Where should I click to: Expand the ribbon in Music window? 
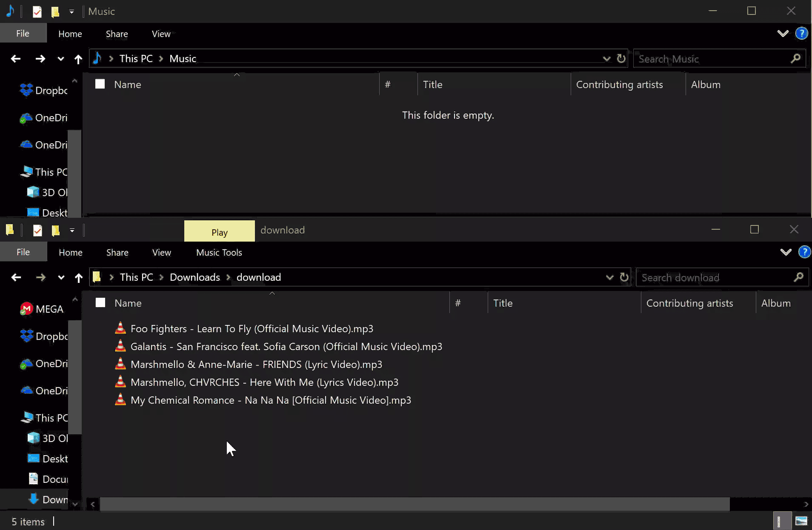(x=783, y=33)
